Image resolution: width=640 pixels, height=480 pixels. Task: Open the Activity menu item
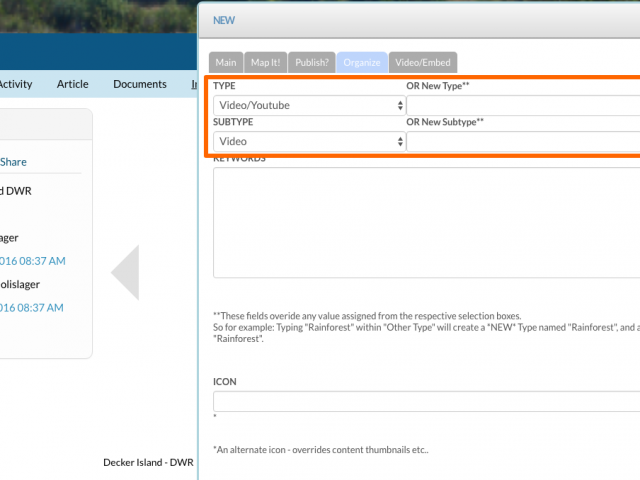click(x=16, y=84)
